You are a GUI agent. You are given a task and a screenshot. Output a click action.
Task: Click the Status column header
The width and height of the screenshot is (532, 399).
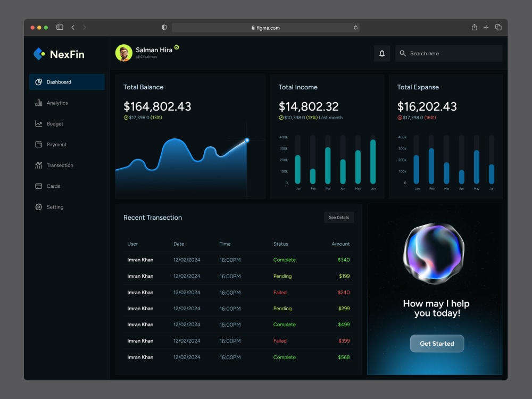point(280,244)
